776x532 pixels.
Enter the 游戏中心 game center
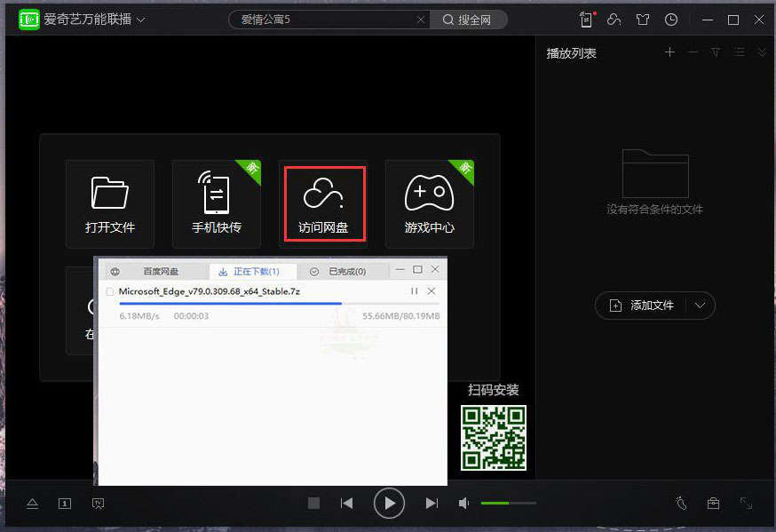pos(430,202)
